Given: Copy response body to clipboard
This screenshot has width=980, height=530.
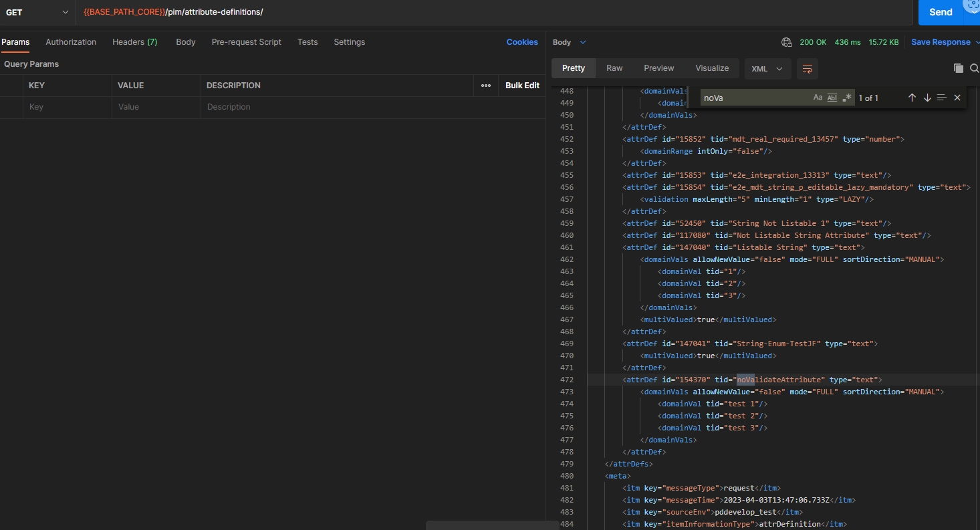Looking at the screenshot, I should pyautogui.click(x=958, y=68).
